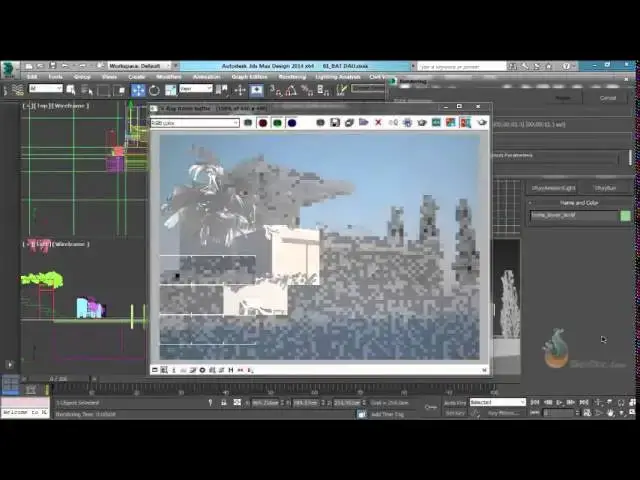Image resolution: width=640 pixels, height=480 pixels.
Task: Click the monochrome mode icon in frame buffer
Action: 320,123
